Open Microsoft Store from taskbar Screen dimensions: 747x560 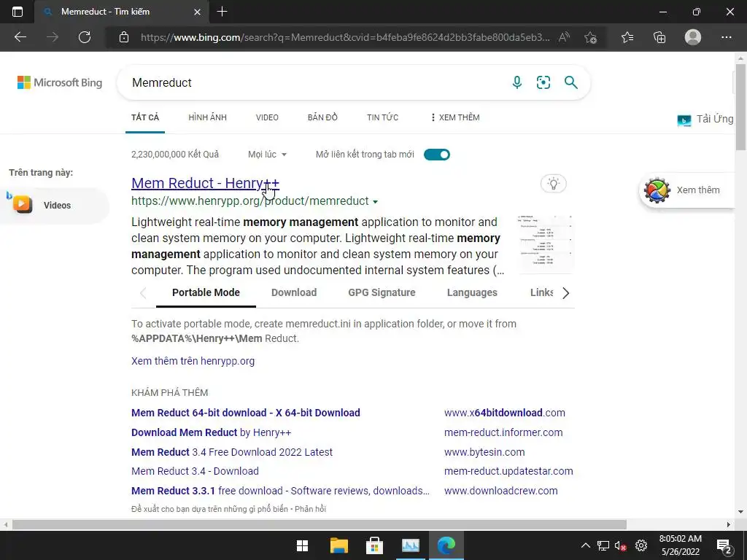click(374, 545)
